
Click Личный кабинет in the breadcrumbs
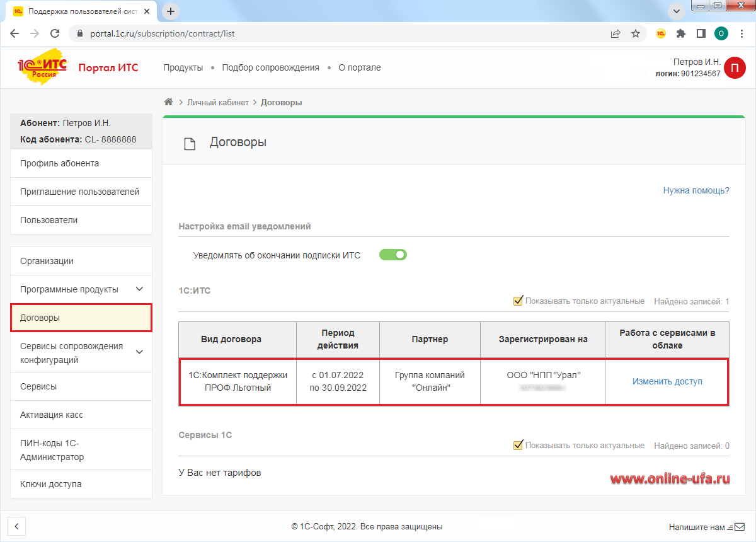coord(218,102)
